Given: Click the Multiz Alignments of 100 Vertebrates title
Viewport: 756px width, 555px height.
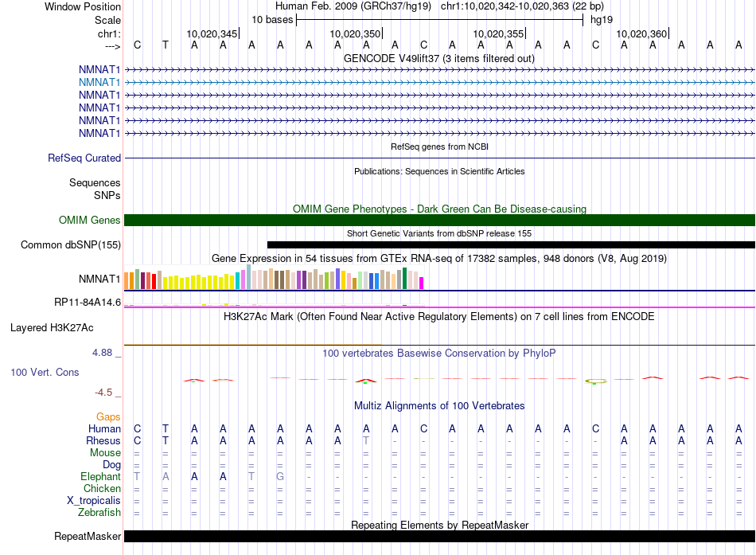Looking at the screenshot, I should click(x=439, y=405).
